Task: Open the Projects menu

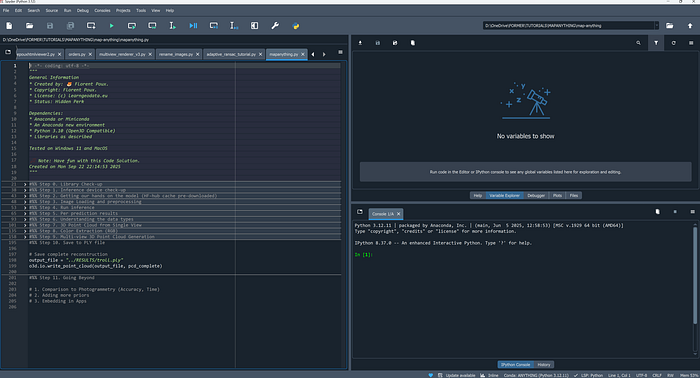Action: (123, 10)
